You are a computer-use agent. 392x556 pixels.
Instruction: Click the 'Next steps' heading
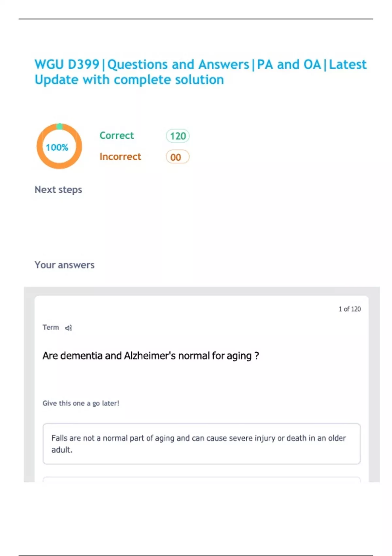(58, 190)
